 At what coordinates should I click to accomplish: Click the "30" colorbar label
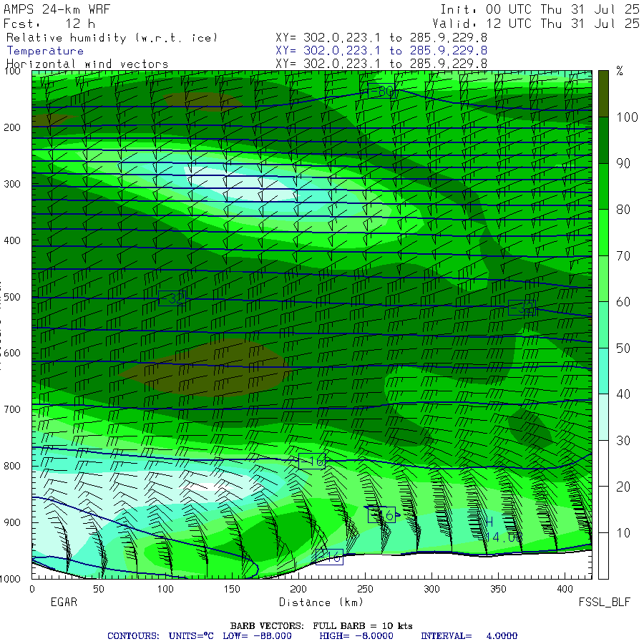point(623,441)
